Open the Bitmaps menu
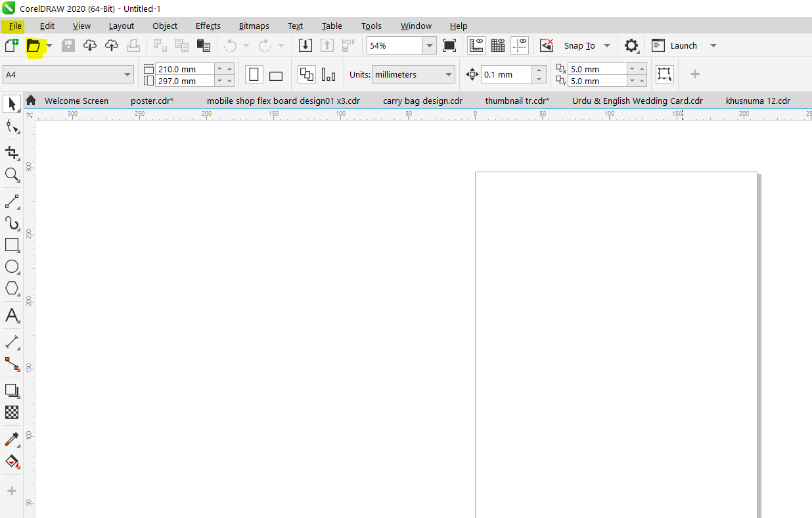The height and width of the screenshot is (518, 812). click(254, 26)
